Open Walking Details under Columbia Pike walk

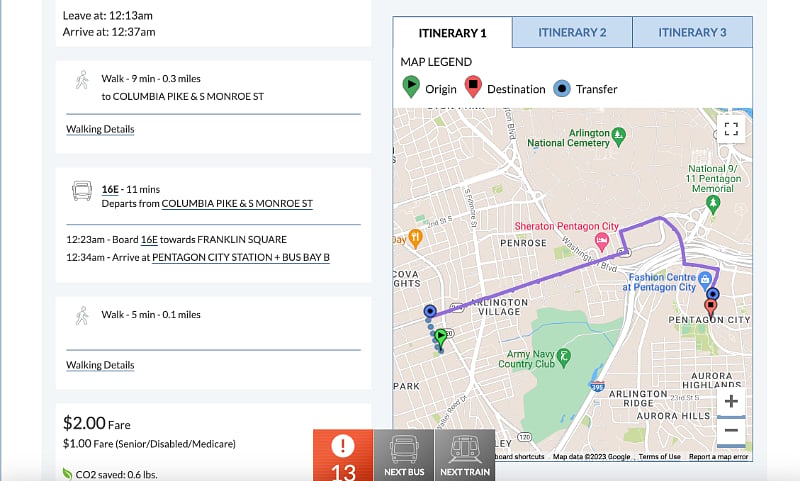coord(100,129)
